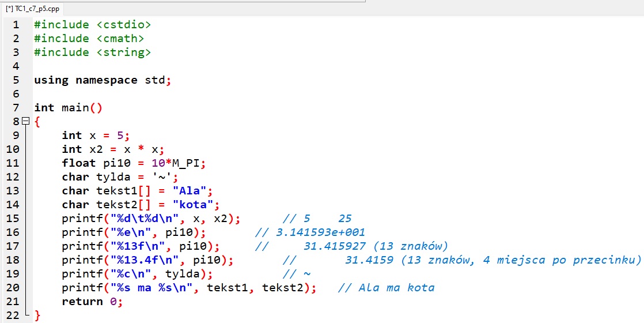This screenshot has height=323, width=644.
Task: Select the TC1_c7_p5.cpp file tab
Action: coord(32,9)
